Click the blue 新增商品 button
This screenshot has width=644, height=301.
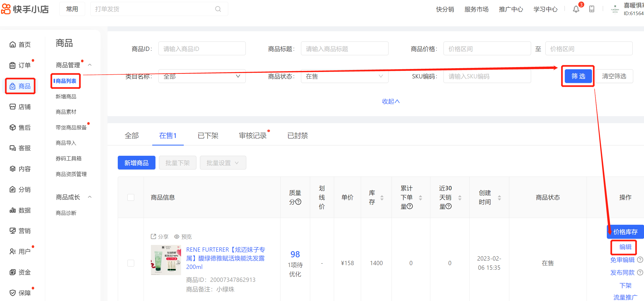tap(136, 163)
